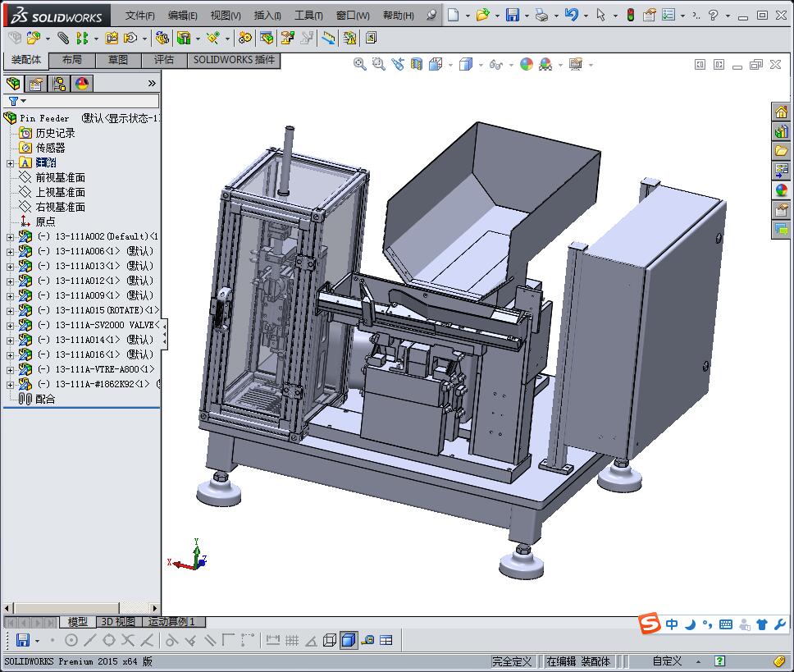Click the Save icon in top toolbar
Screen dimensions: 794x672
point(513,15)
